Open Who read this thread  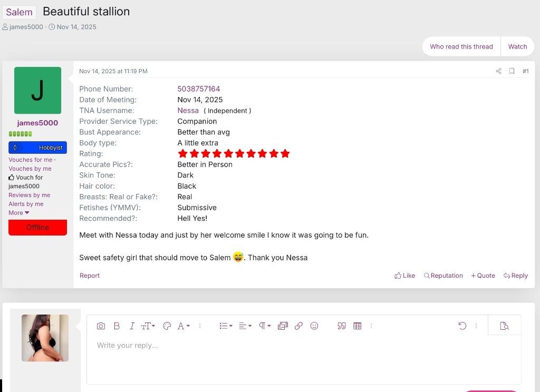461,46
